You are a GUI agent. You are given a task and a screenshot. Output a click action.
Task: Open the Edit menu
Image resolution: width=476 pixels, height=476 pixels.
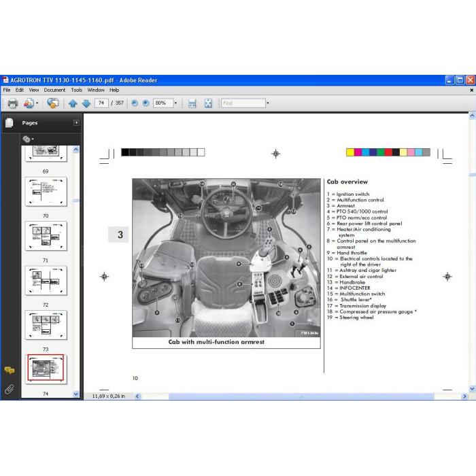(20, 90)
